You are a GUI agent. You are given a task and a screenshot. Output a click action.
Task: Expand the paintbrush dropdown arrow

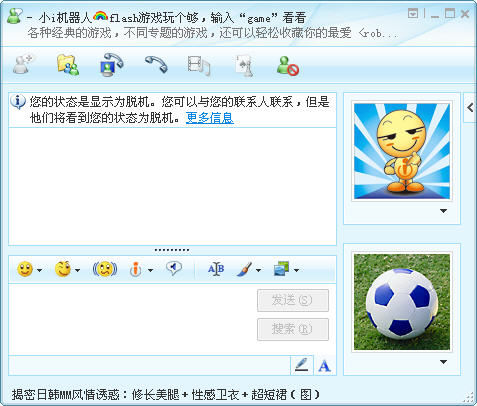click(x=258, y=270)
